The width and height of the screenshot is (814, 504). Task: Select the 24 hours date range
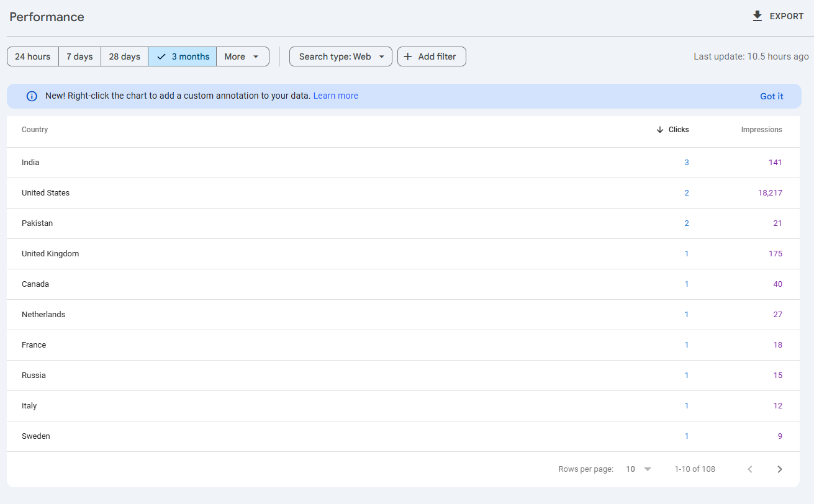33,56
